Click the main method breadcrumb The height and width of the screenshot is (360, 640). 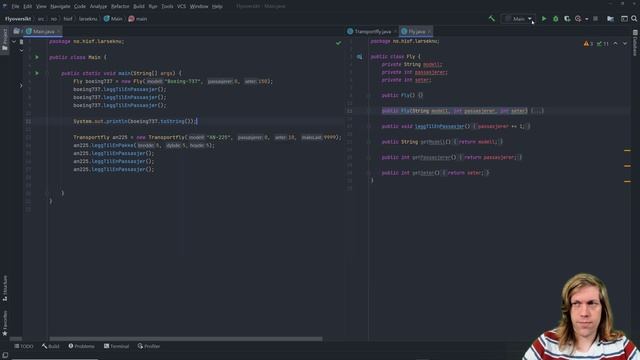point(138,19)
